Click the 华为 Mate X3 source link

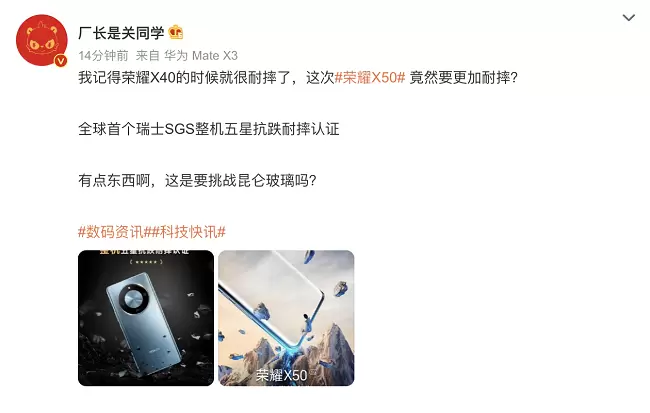coord(201,56)
